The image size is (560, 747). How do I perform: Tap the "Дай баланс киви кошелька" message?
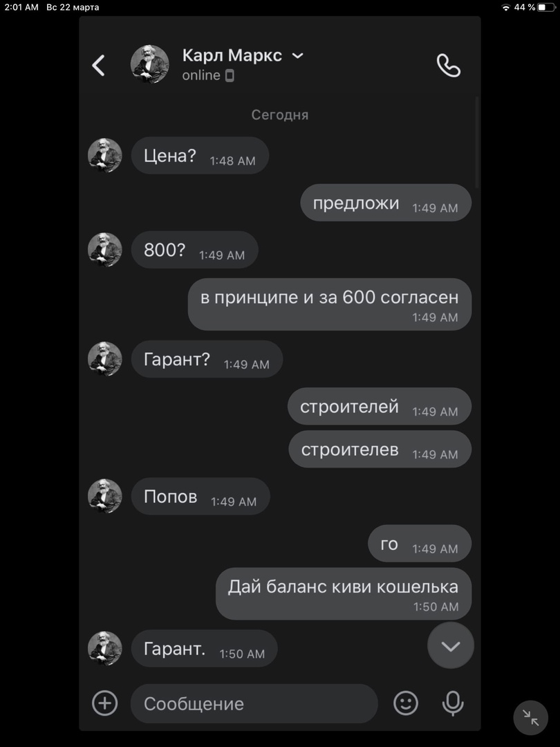(x=344, y=593)
